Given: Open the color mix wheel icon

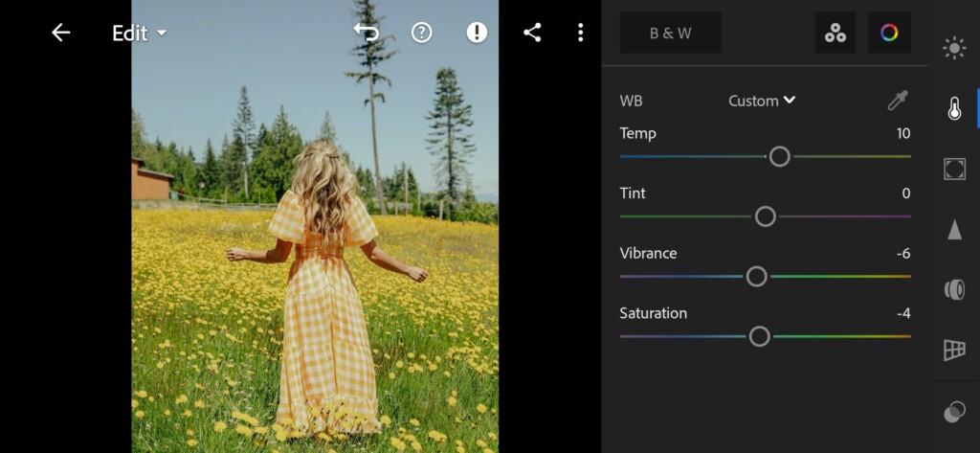Looking at the screenshot, I should click(889, 33).
